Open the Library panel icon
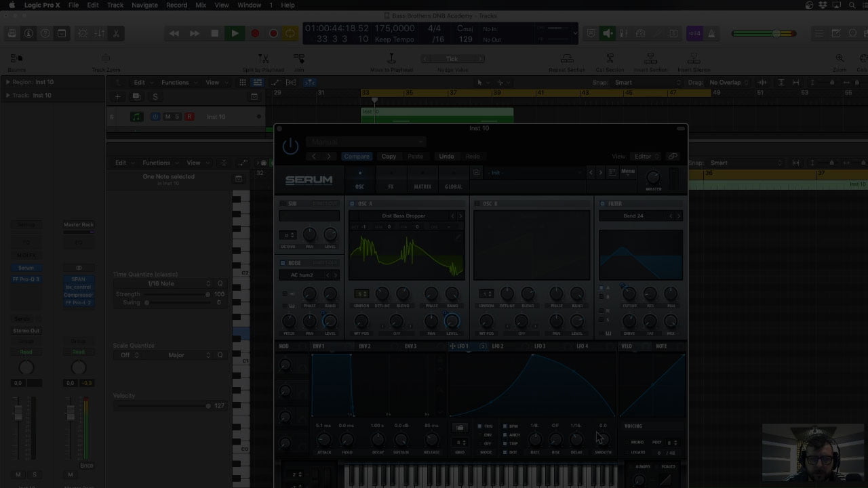Viewport: 868px width, 488px height. 12,33
